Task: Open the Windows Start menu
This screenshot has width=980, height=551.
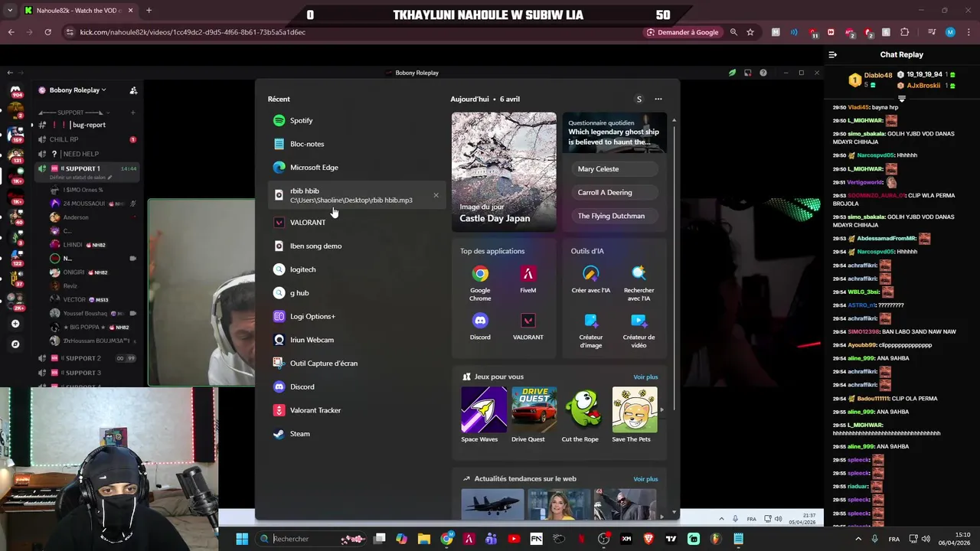Action: (242, 539)
